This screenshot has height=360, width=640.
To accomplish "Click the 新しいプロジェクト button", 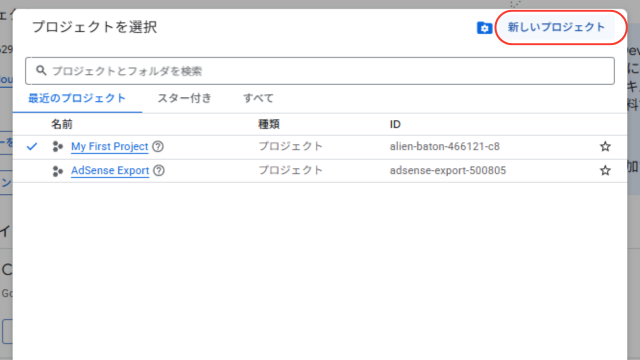I will 556,27.
